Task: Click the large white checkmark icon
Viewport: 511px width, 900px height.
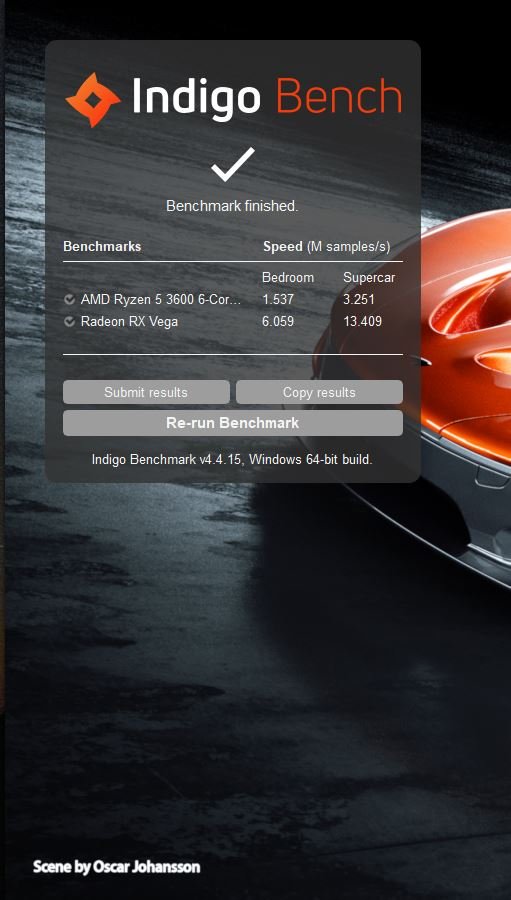Action: click(x=233, y=165)
